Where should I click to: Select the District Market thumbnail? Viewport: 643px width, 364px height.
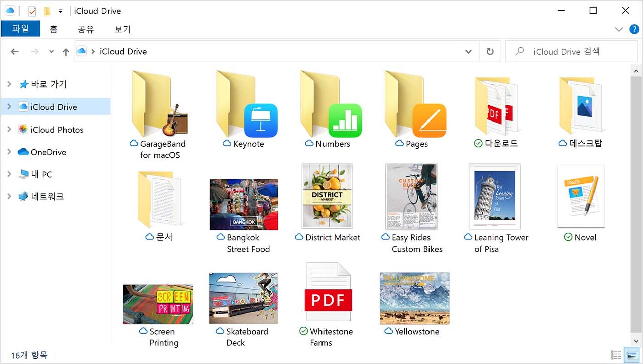[327, 196]
